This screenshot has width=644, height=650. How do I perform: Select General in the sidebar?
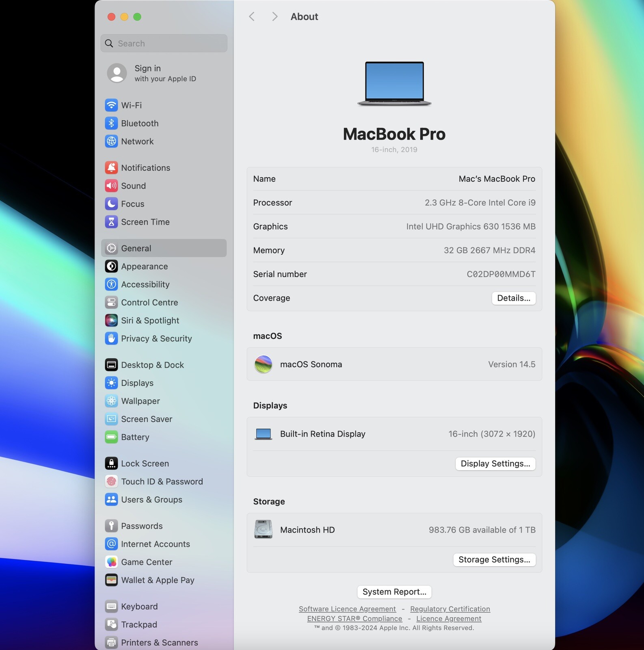[164, 248]
